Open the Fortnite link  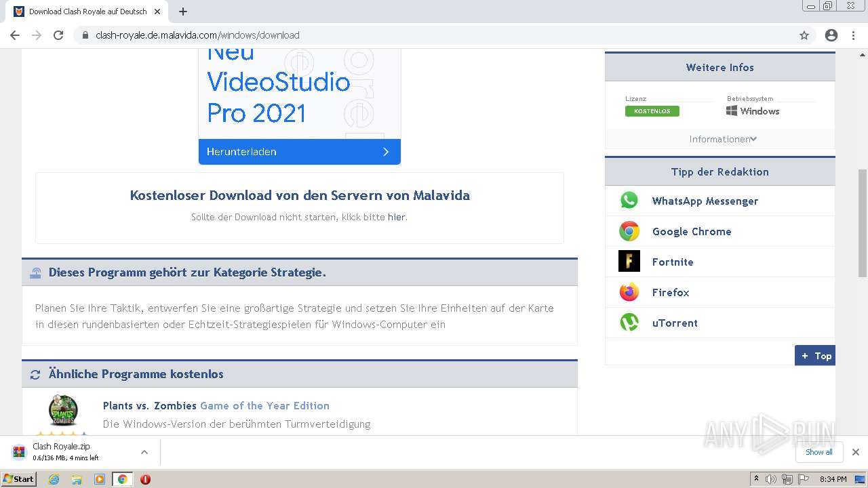click(673, 262)
